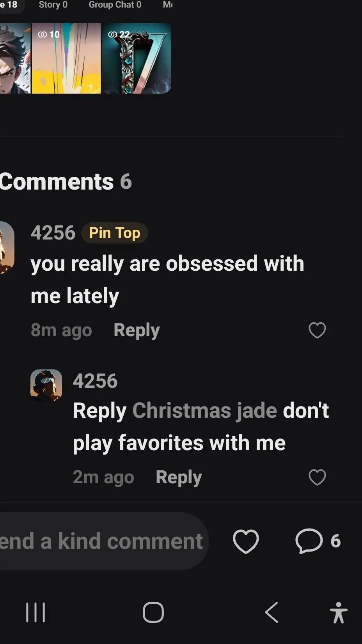Tap the accessibility shortcut icon
The height and width of the screenshot is (644, 362).
coord(338,612)
